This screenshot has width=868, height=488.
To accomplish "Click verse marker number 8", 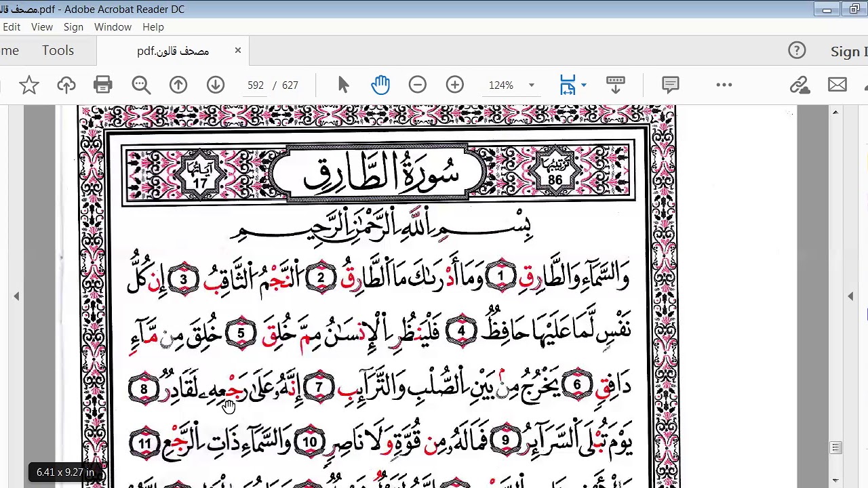I will (x=144, y=389).
